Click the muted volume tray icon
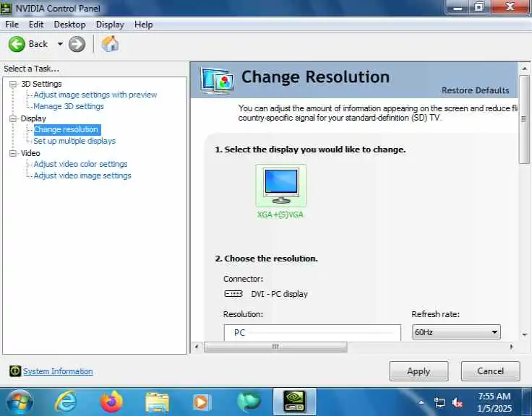The width and height of the screenshot is (532, 416). coord(457,403)
